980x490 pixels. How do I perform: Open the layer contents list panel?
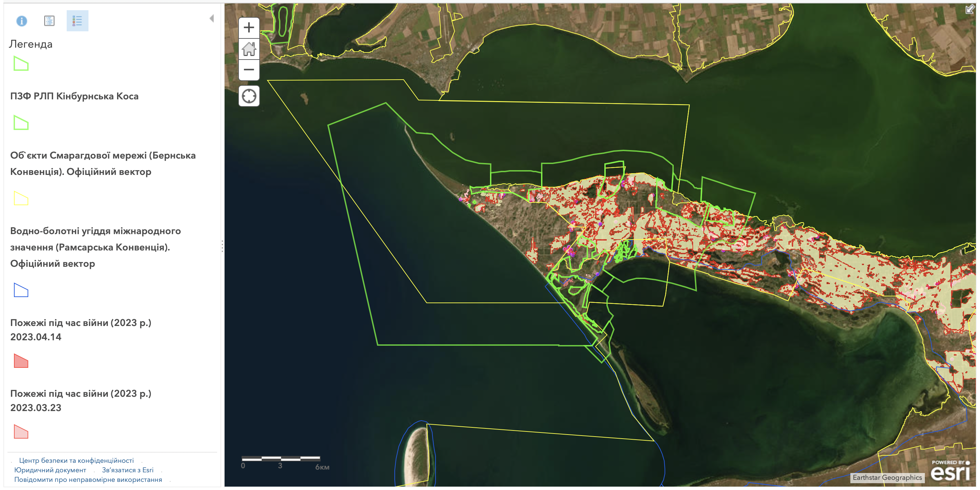tap(49, 21)
